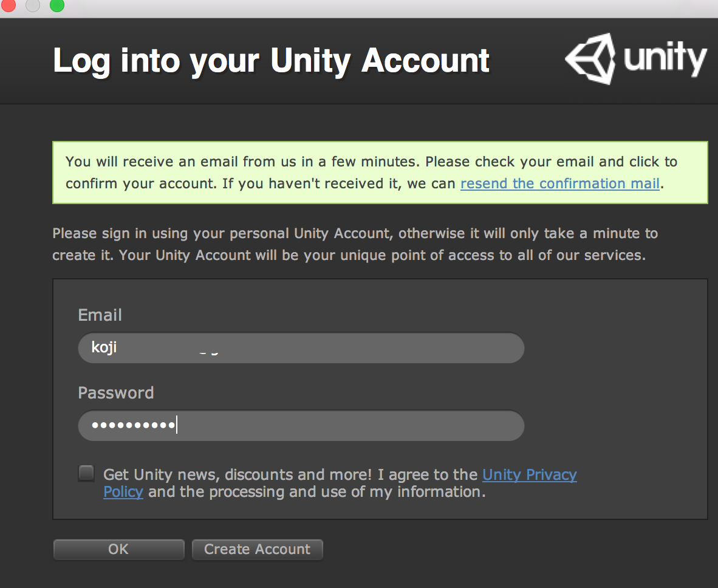Click the "unity" wordmark beside the logo
Image resolution: width=718 pixels, height=588 pixels.
[665, 59]
